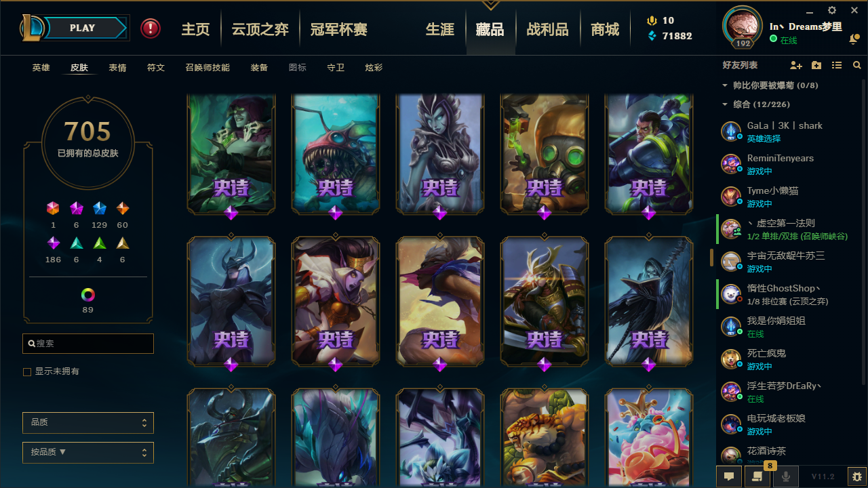The image size is (868, 488).
Task: Search friends with the magnifier icon
Action: (857, 65)
